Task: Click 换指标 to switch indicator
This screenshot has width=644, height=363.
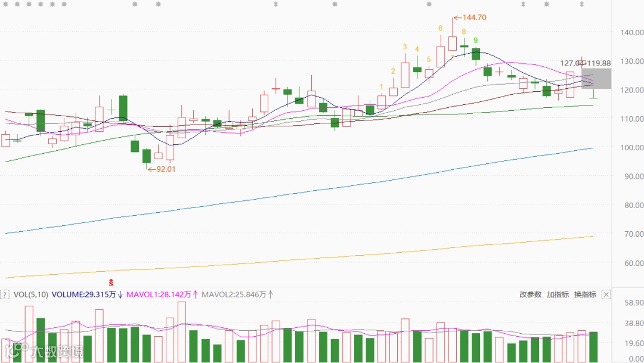Action: click(x=585, y=294)
